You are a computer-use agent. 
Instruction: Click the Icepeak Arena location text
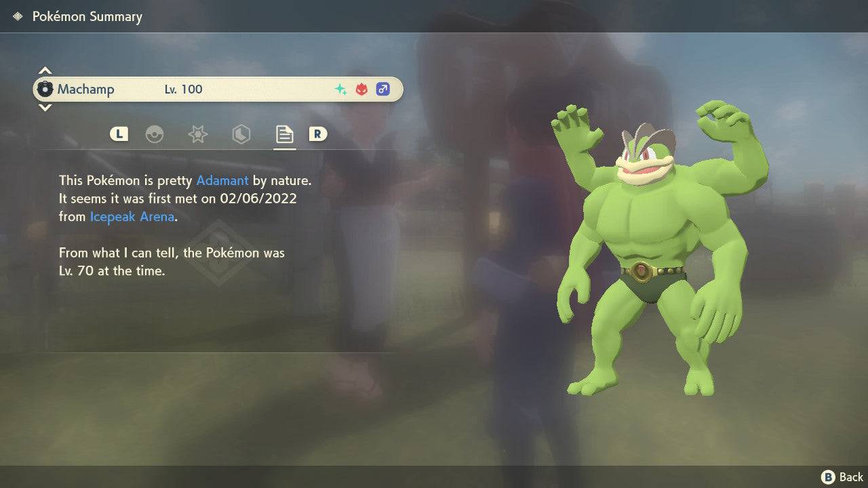pyautogui.click(x=132, y=217)
